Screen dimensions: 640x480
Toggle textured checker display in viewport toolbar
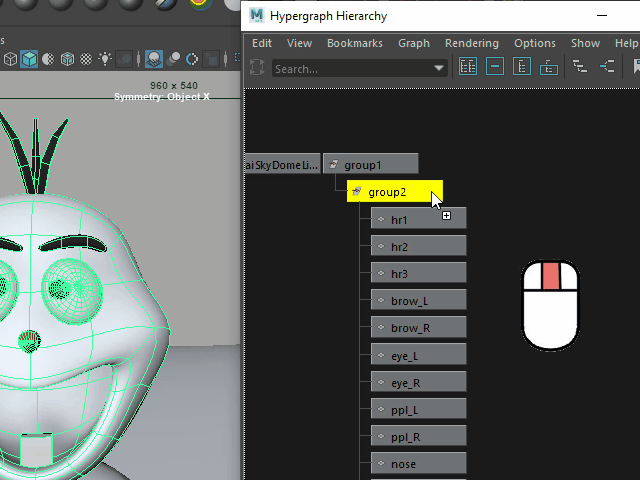(87, 59)
